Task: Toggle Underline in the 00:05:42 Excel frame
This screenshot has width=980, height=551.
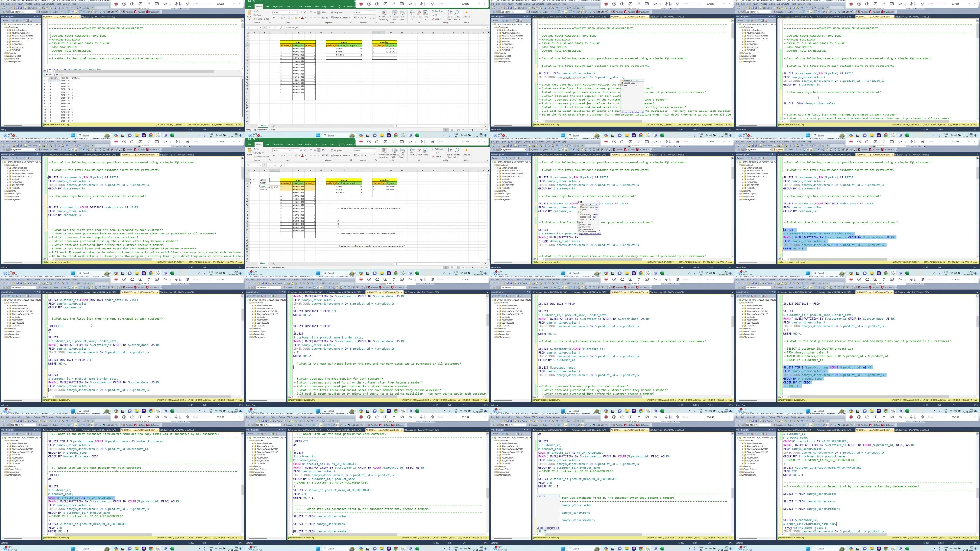Action: tap(282, 17)
